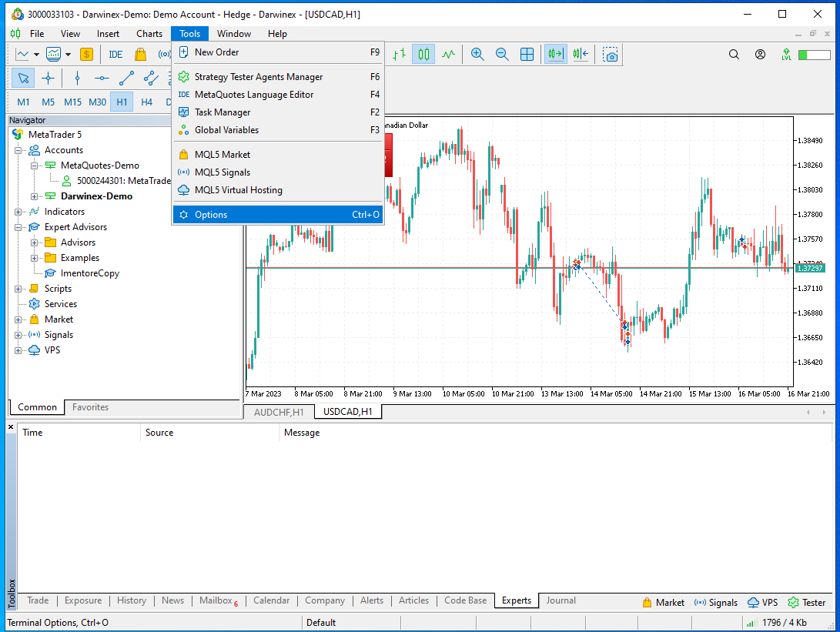Open Global Variables menu entry
Viewport: 840px width, 632px height.
point(278,129)
